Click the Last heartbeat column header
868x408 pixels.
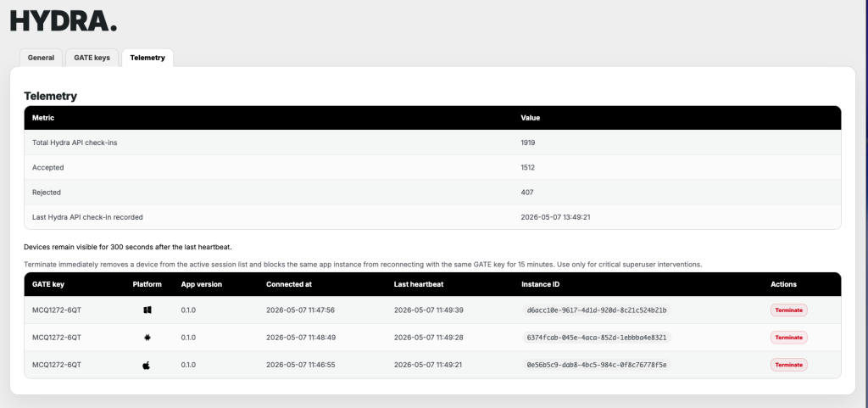coord(419,284)
